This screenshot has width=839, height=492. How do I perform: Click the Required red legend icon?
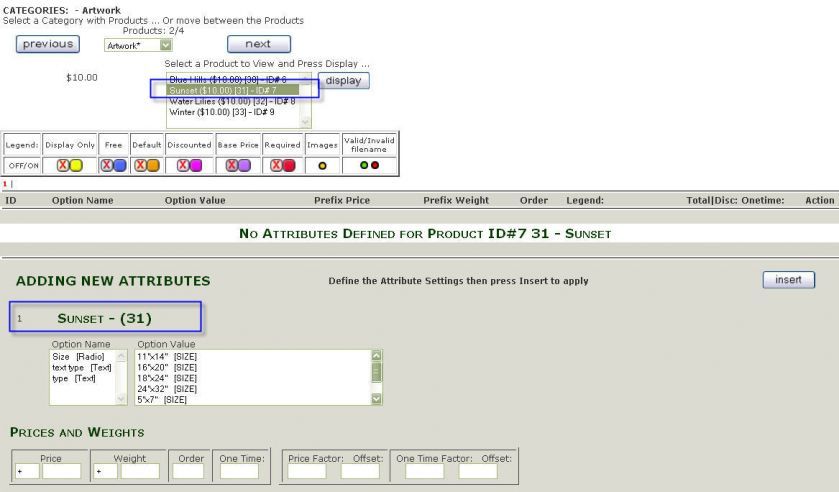tap(289, 166)
